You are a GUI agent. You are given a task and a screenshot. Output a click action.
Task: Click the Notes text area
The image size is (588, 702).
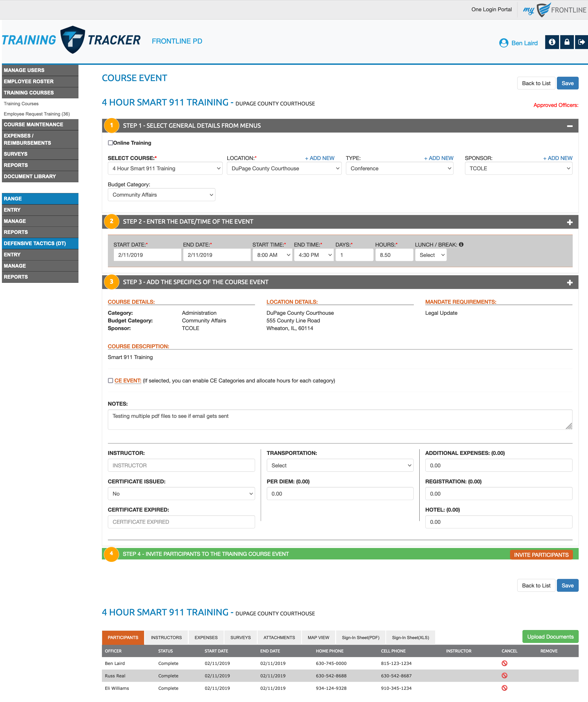[340, 420]
